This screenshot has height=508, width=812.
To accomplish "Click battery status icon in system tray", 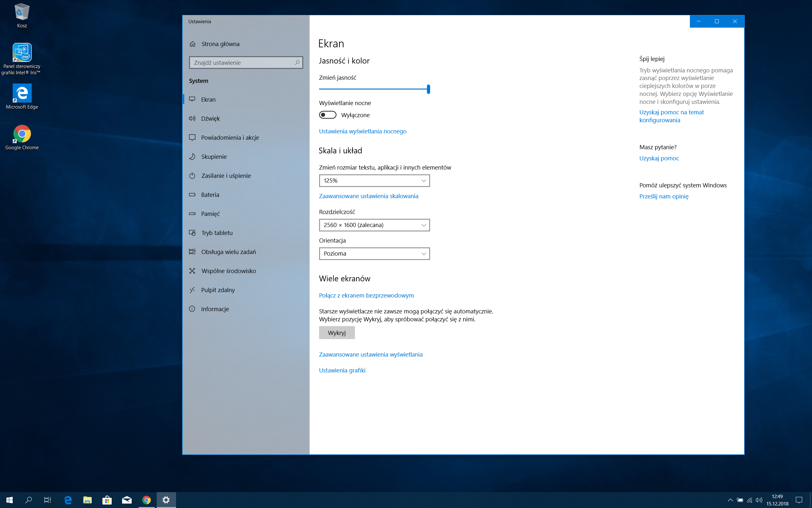I will [740, 500].
